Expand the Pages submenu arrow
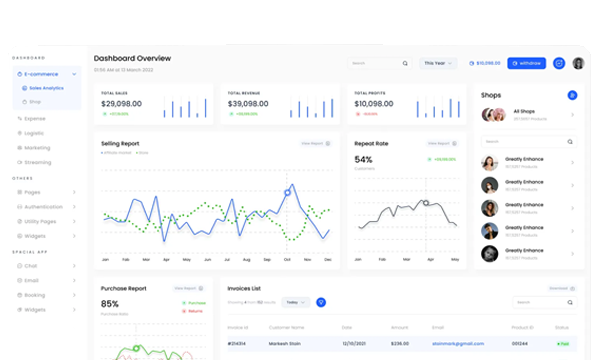This screenshot has width=600, height=360. point(74,192)
